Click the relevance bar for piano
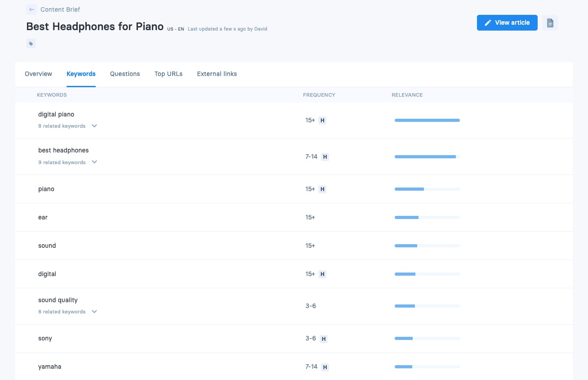This screenshot has width=588, height=380. tap(427, 189)
